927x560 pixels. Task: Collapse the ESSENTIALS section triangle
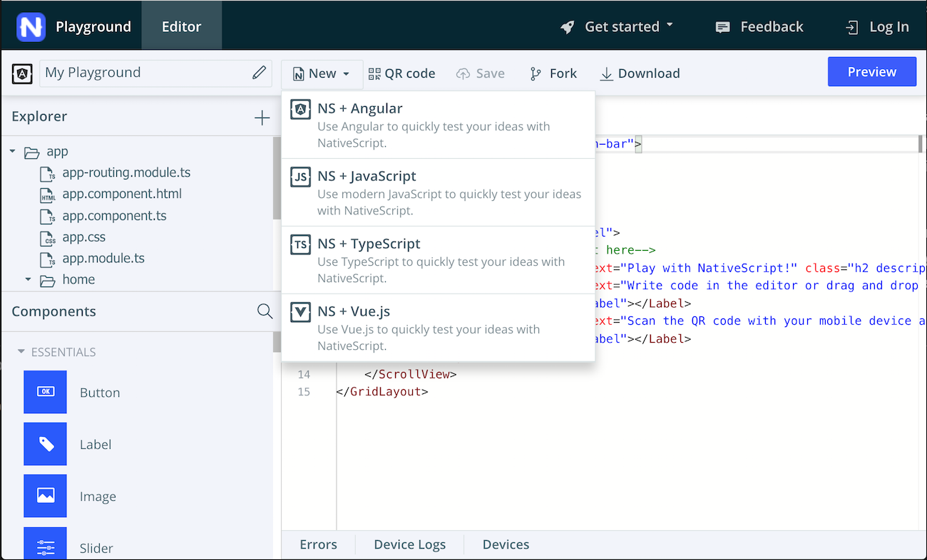tap(21, 352)
